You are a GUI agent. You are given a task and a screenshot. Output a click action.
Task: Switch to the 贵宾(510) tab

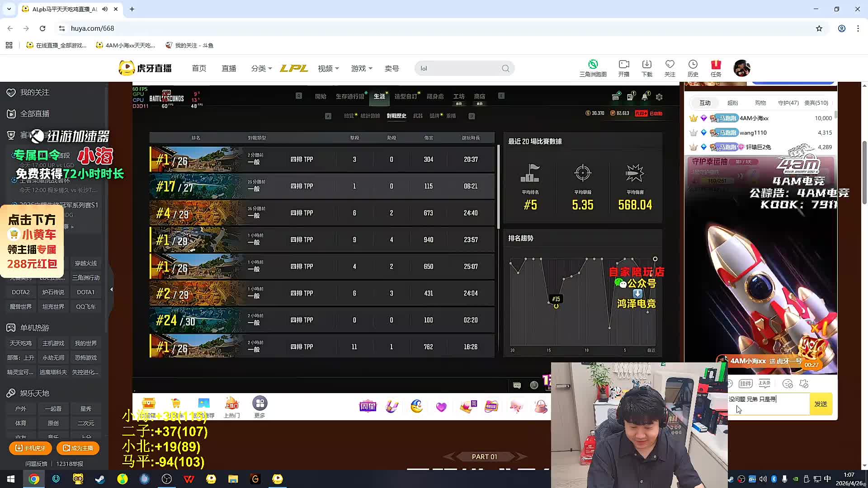pos(816,103)
